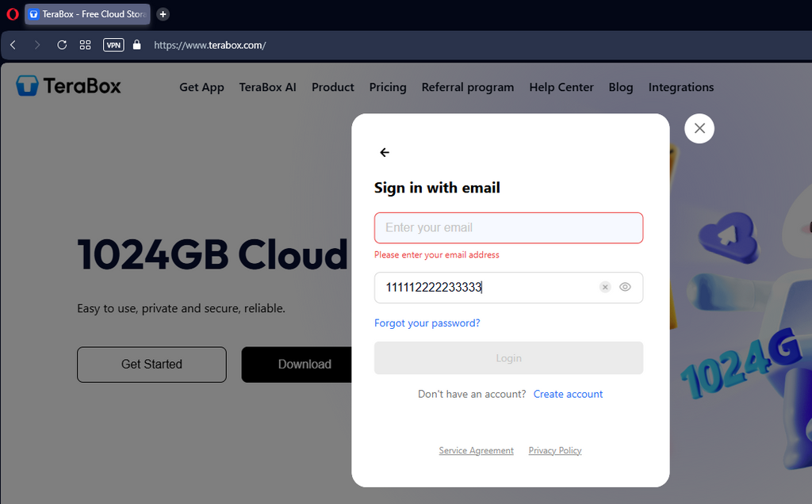Open the Pricing page
The height and width of the screenshot is (504, 812).
point(388,87)
